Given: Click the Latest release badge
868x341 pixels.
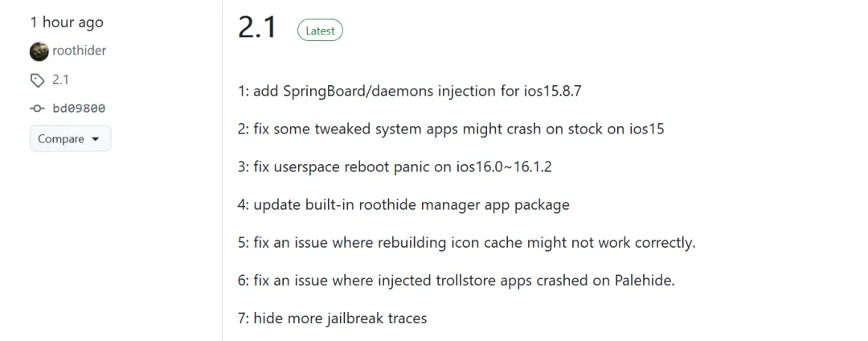Looking at the screenshot, I should 320,31.
